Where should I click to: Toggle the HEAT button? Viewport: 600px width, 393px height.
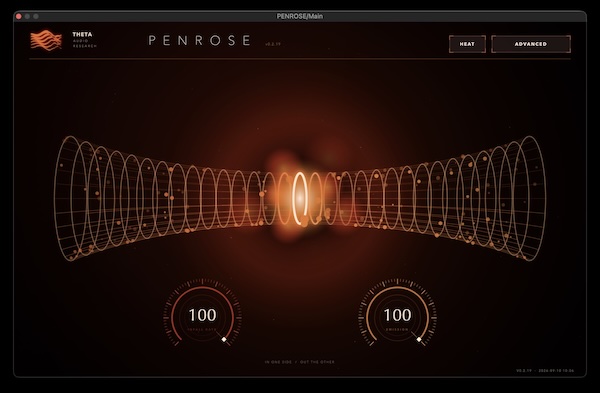(x=467, y=44)
